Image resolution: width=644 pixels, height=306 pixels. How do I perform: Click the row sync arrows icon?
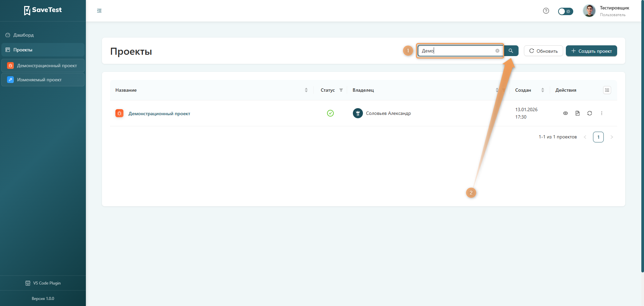[589, 113]
